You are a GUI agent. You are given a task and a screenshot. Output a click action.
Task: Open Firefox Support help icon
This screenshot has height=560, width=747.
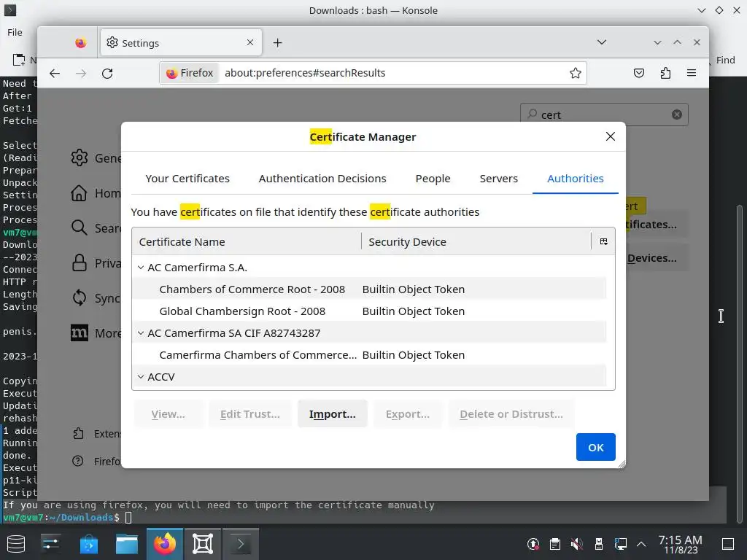[77, 461]
